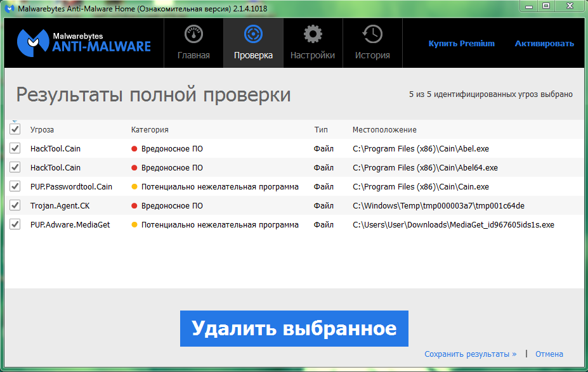
Task: Click the Malwarebytes Anti-Malware logo
Action: pos(84,43)
